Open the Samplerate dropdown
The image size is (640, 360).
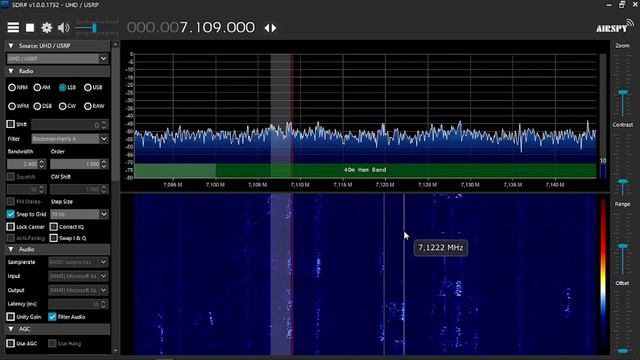click(x=78, y=262)
